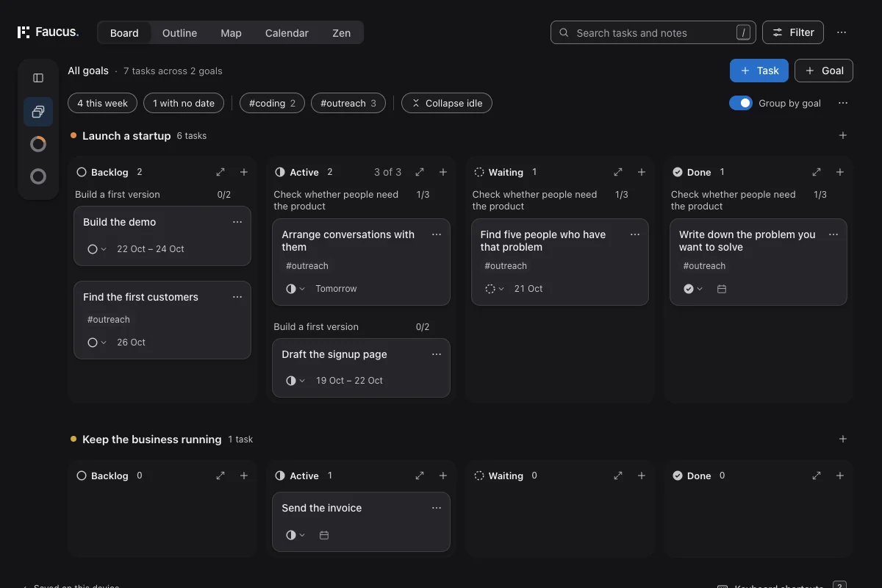Expand the Backlog column in Launch a startup
The height and width of the screenshot is (588, 882).
pos(220,172)
